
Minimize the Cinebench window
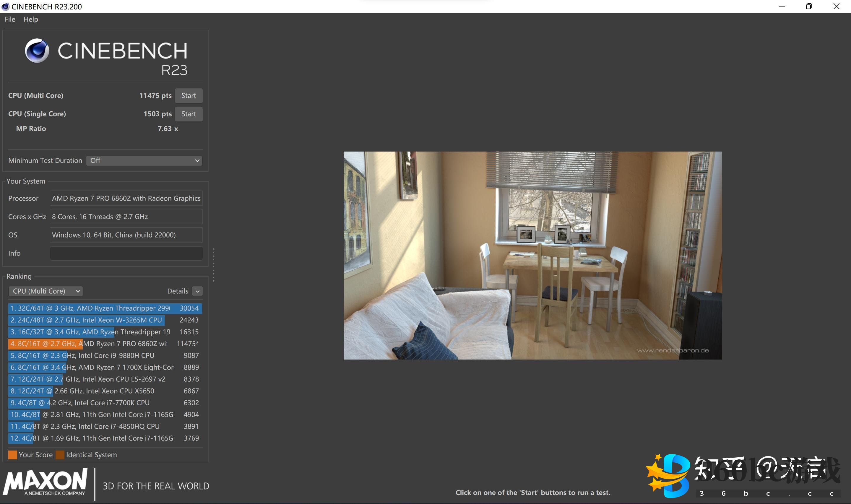pos(782,6)
